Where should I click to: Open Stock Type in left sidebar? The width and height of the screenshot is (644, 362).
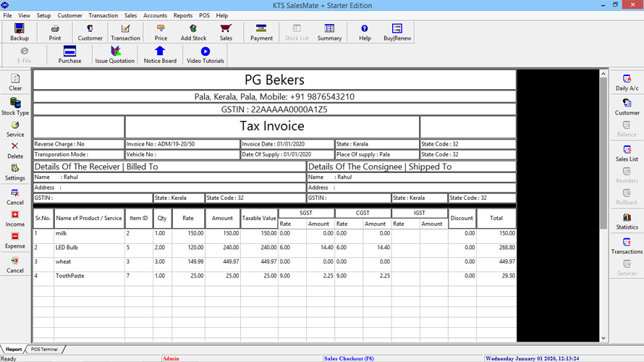[x=15, y=107]
